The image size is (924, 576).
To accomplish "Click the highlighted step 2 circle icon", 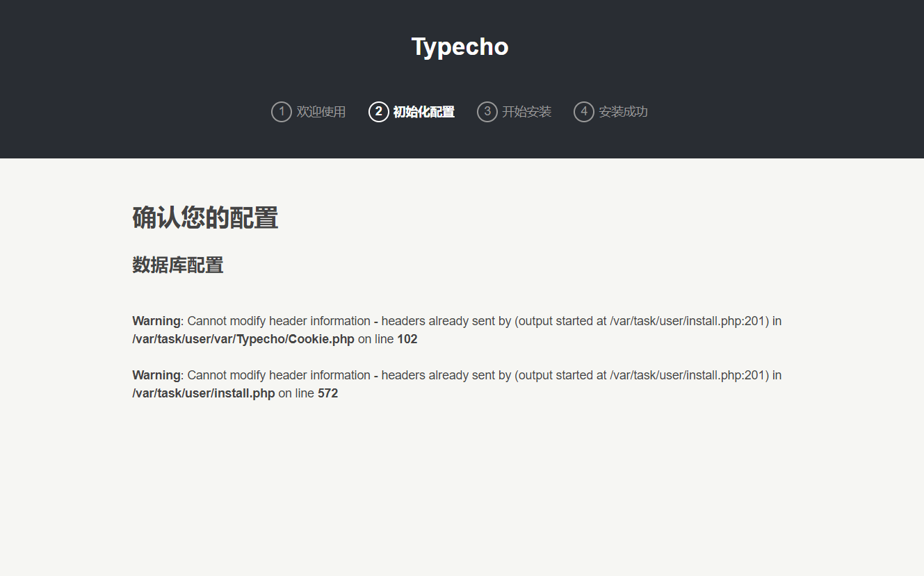I will (378, 111).
